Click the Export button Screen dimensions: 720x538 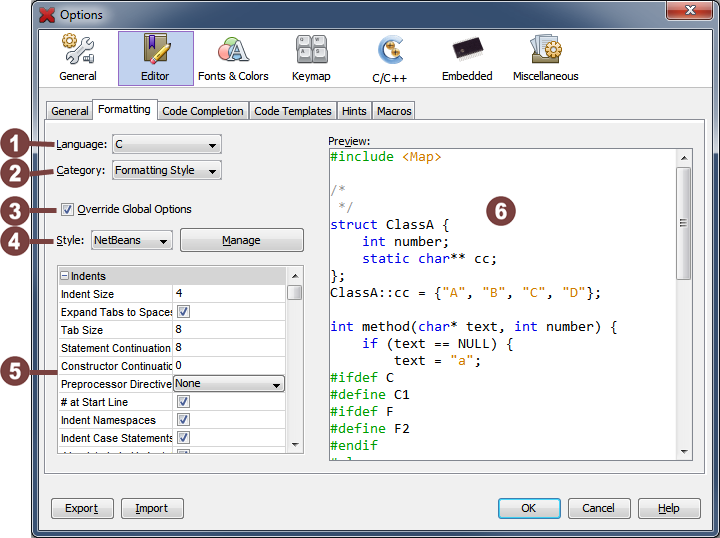(x=81, y=508)
